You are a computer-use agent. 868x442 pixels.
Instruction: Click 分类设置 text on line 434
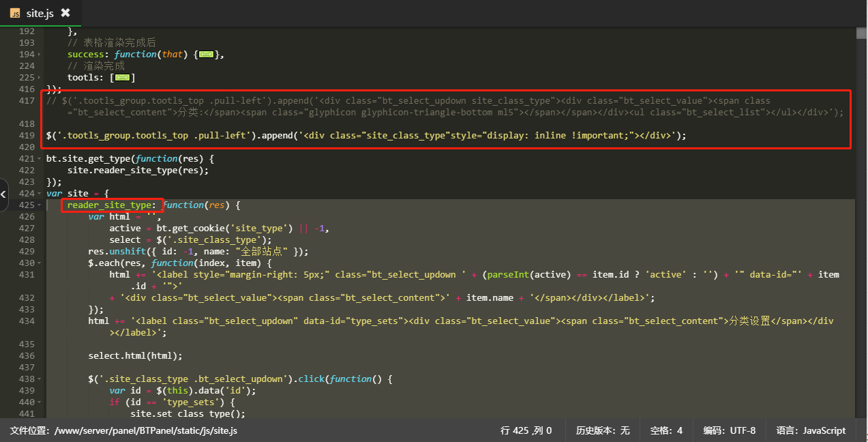click(749, 321)
